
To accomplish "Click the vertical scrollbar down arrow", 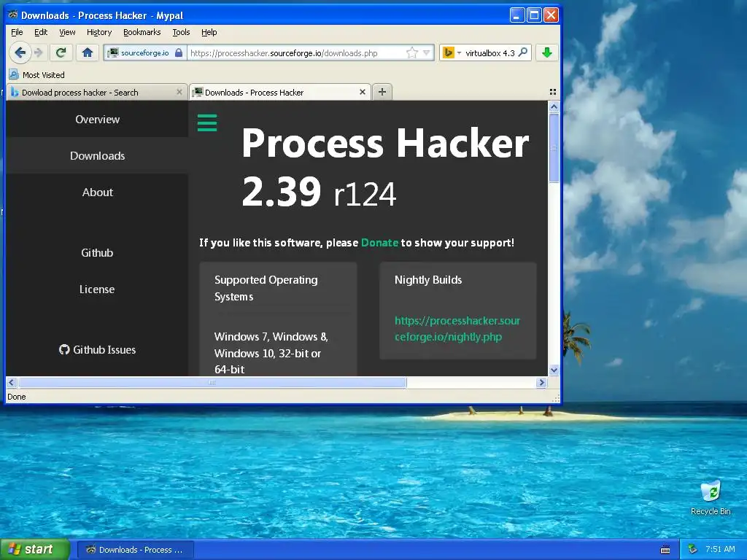I will click(x=554, y=370).
